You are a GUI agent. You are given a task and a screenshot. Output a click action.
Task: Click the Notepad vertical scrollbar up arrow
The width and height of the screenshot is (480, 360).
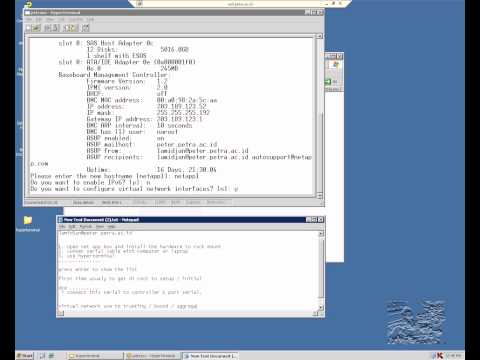(x=321, y=234)
